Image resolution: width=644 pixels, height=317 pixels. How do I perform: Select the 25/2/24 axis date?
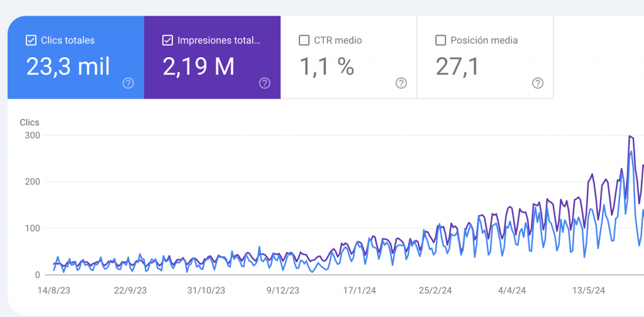(x=435, y=291)
